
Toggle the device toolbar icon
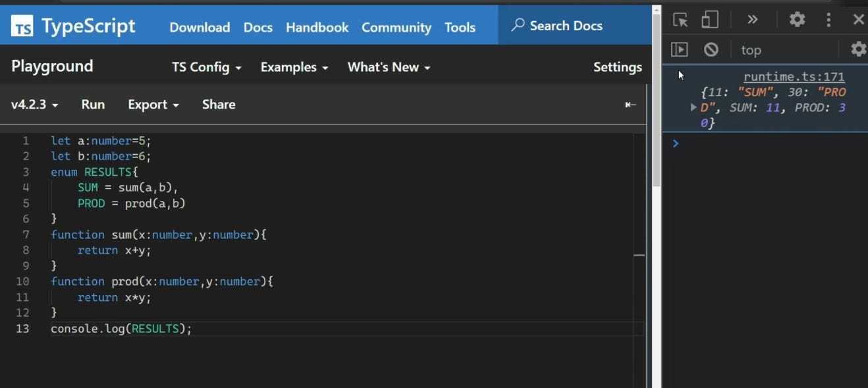(709, 20)
